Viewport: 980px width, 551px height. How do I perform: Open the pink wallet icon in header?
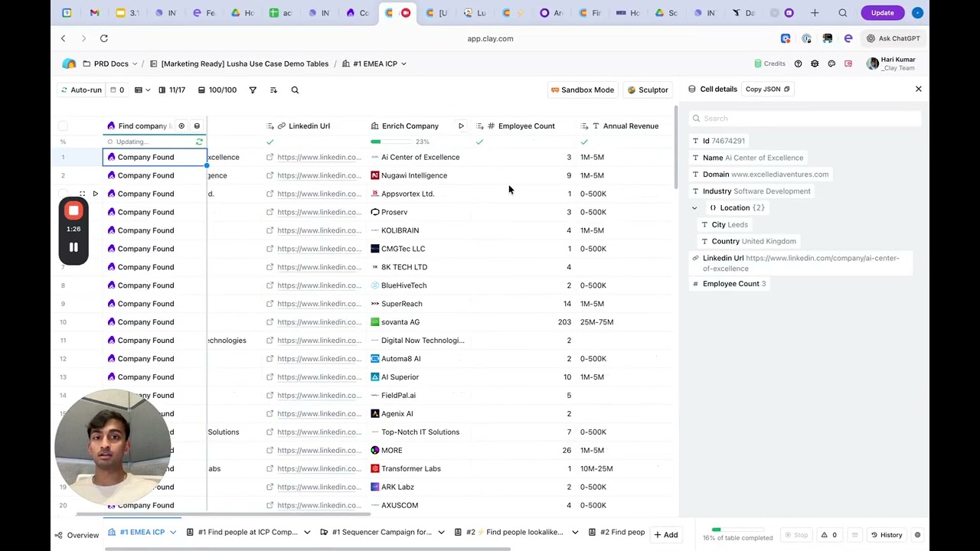pos(848,64)
